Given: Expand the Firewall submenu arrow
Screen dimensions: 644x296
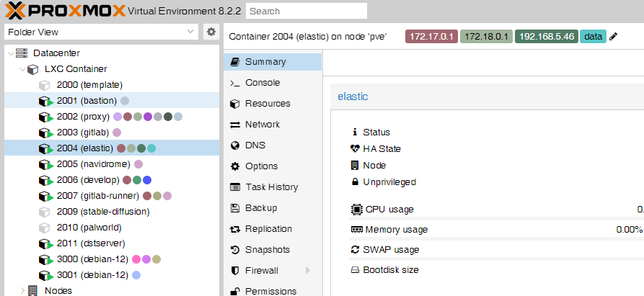Looking at the screenshot, I should tap(308, 271).
